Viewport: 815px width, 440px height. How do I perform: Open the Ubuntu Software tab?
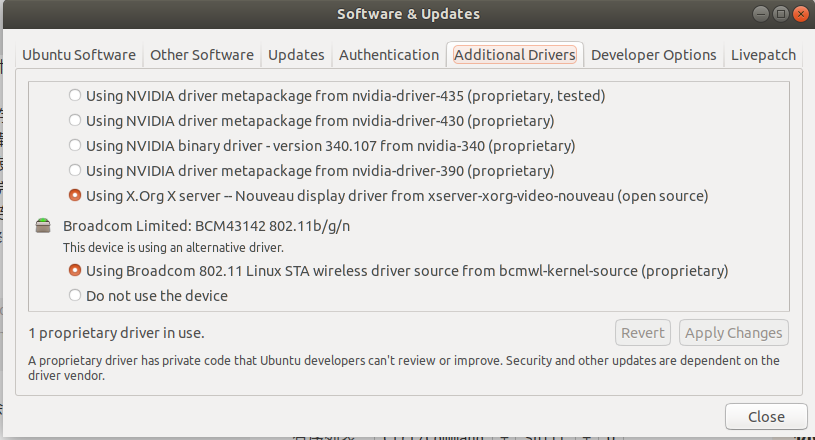pos(79,55)
